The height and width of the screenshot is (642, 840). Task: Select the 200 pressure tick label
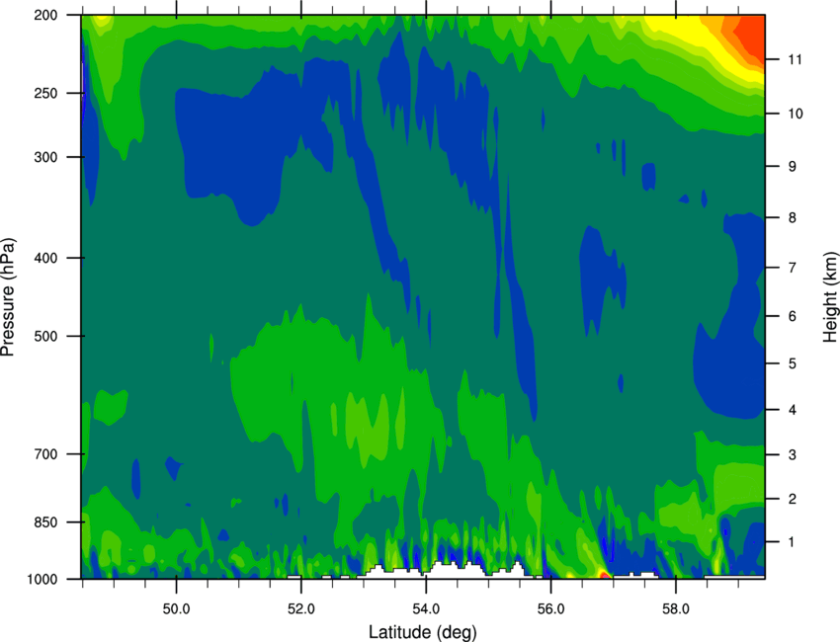point(45,15)
